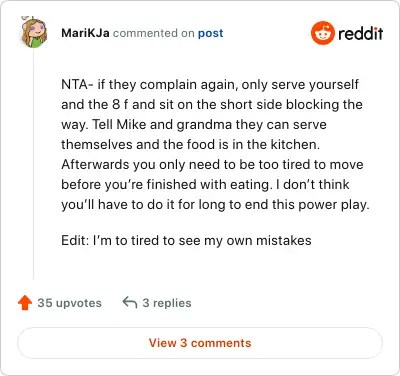
Task: Click the orange upvote arrow icon
Action: click(25, 303)
